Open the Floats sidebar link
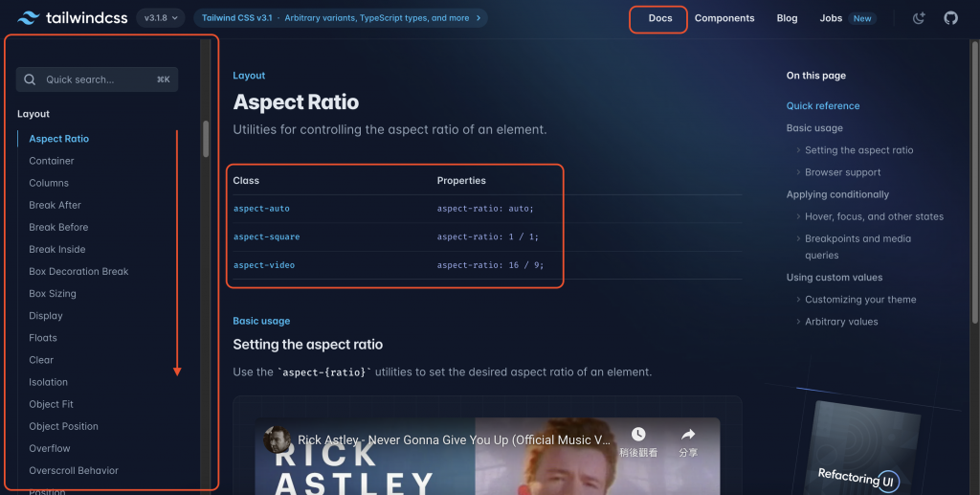The height and width of the screenshot is (495, 980). pos(42,337)
